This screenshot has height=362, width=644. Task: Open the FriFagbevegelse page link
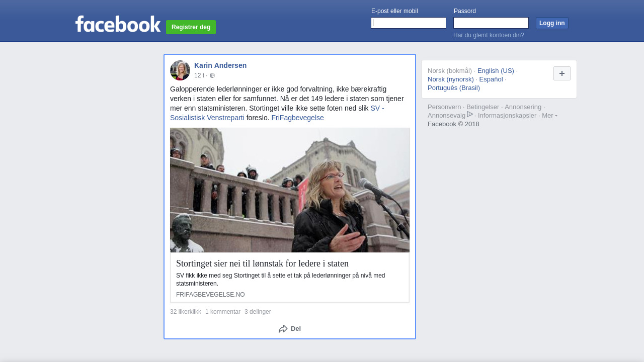click(297, 118)
